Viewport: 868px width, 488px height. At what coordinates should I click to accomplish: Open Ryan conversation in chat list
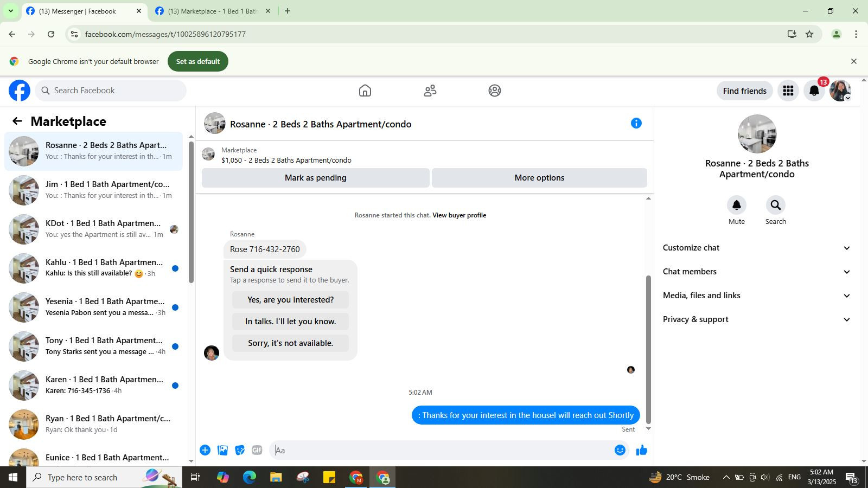(93, 425)
